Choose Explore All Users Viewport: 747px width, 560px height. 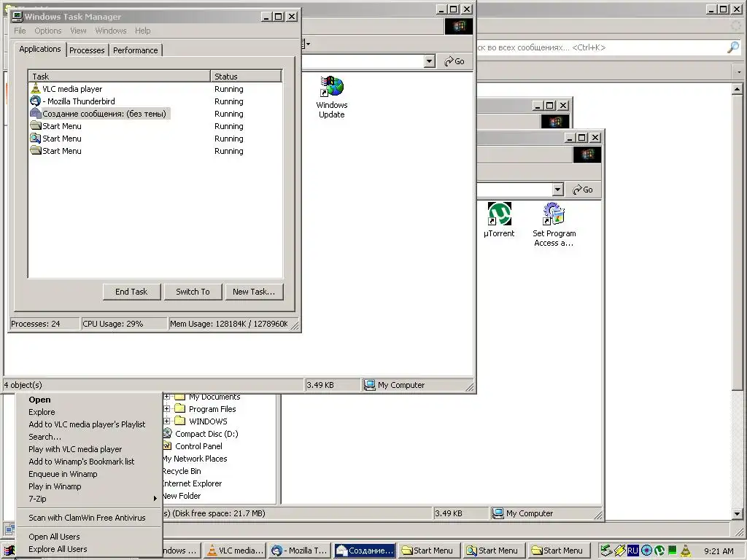coord(90,549)
